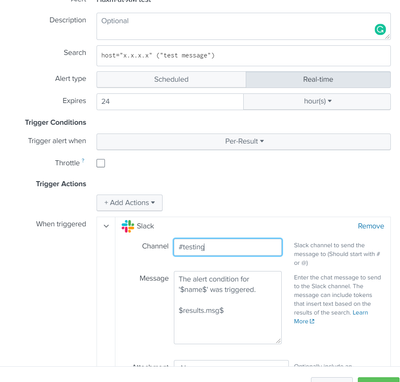400x382 pixels.
Task: Click the Slack Channel field with #testing
Action: pos(228,247)
